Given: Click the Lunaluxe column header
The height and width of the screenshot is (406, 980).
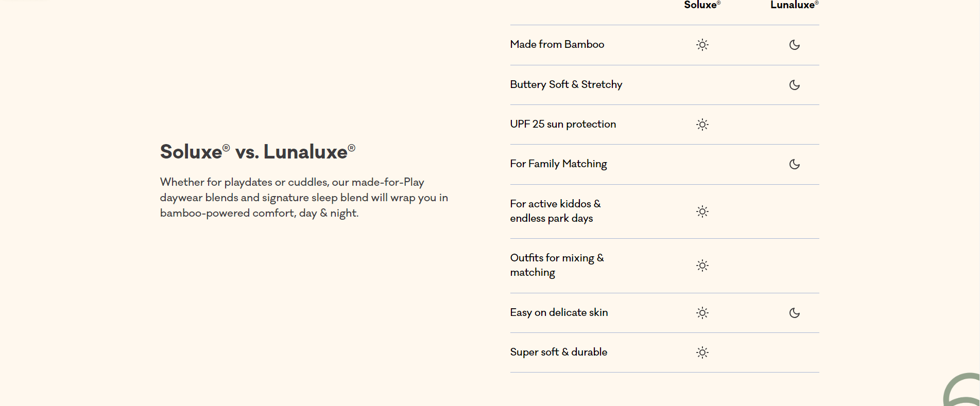Looking at the screenshot, I should [794, 5].
